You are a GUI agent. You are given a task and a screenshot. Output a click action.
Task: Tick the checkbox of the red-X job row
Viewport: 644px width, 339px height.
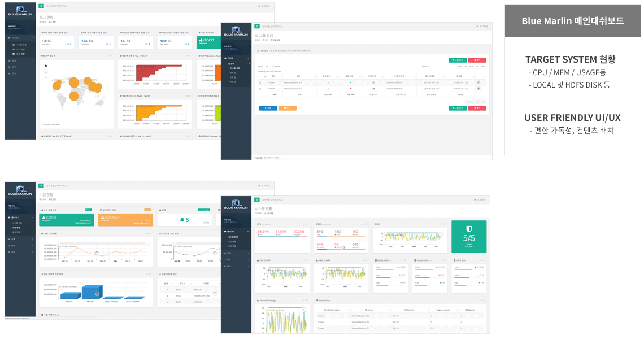click(259, 88)
